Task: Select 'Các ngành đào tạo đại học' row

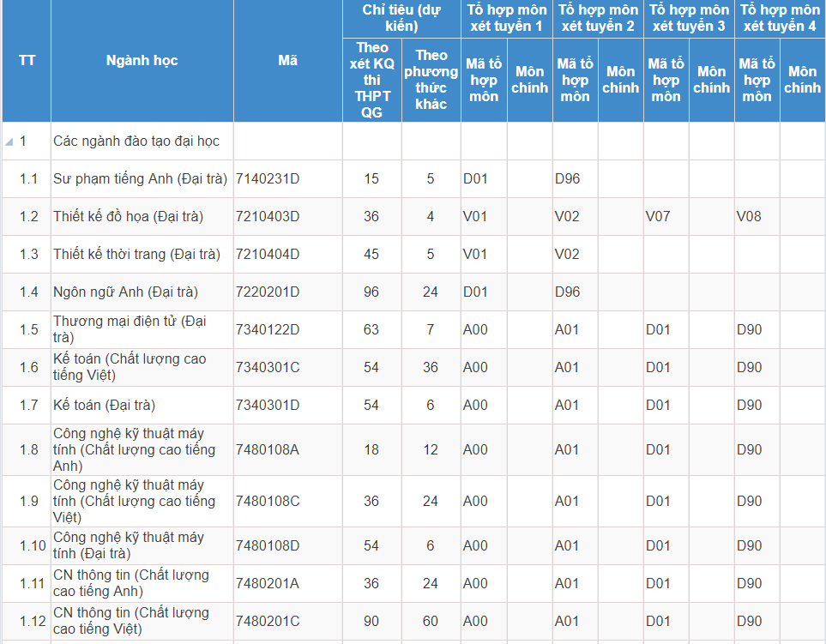Action: (x=136, y=141)
